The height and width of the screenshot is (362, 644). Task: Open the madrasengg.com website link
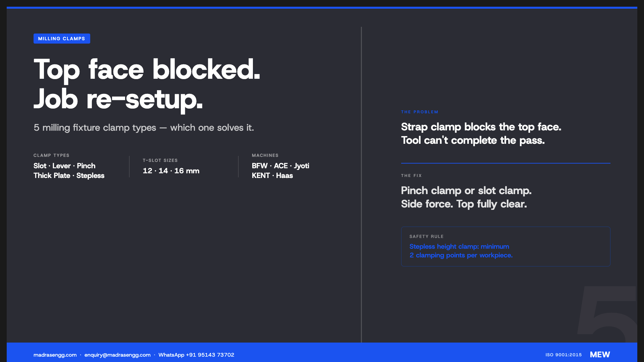(x=55, y=355)
